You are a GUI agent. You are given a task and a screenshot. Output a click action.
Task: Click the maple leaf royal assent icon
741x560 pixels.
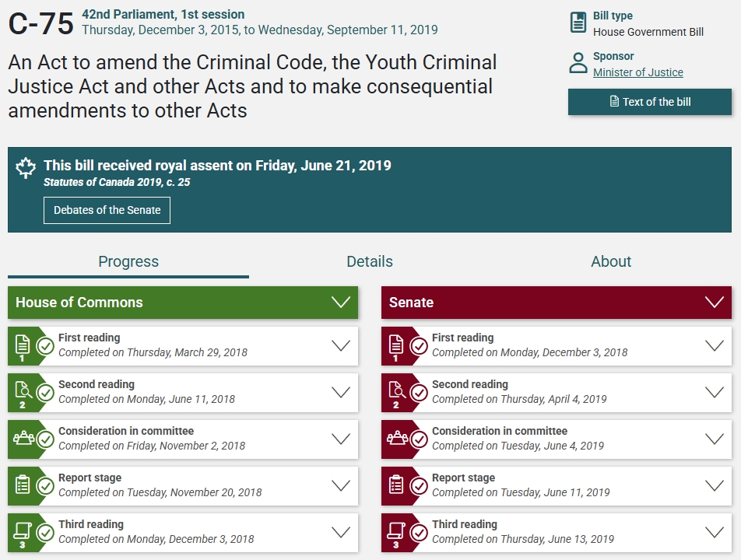26,168
